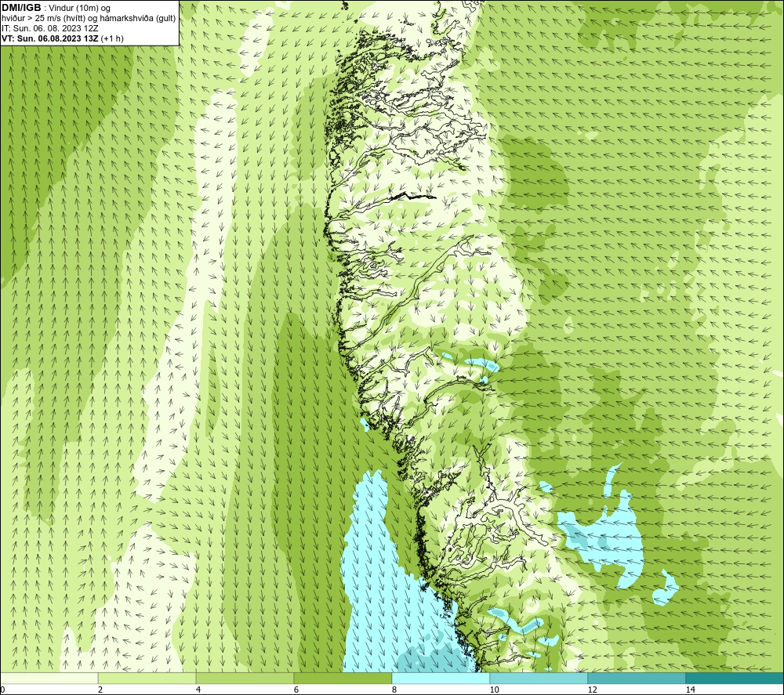Click the darkest teal swatch above 14
Image resolution: width=784 pixels, height=695 pixels.
click(x=735, y=678)
